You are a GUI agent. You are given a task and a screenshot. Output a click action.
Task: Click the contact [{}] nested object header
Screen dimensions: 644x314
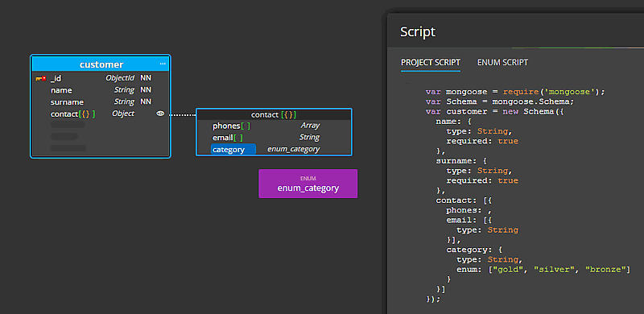tap(274, 114)
